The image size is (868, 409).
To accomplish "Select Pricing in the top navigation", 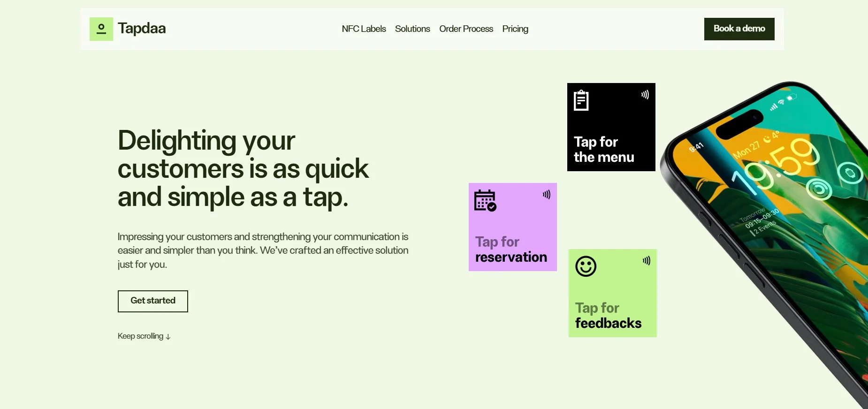I will pyautogui.click(x=515, y=29).
